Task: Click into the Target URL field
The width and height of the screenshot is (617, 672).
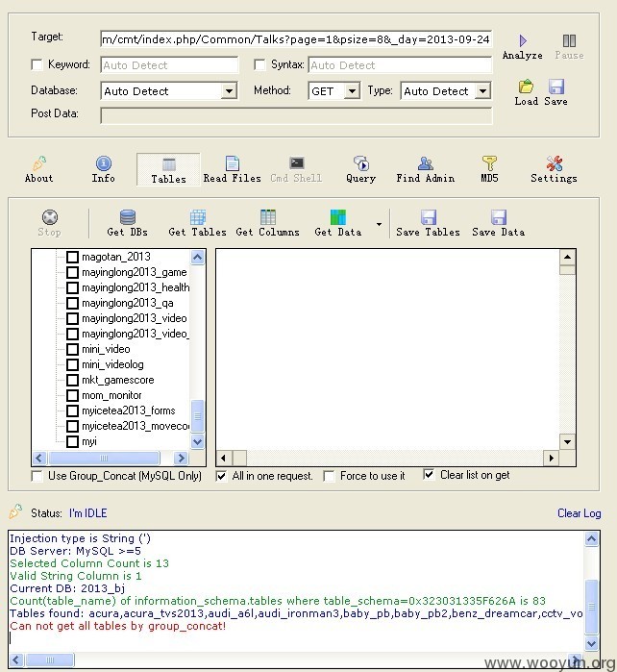Action: (x=296, y=39)
